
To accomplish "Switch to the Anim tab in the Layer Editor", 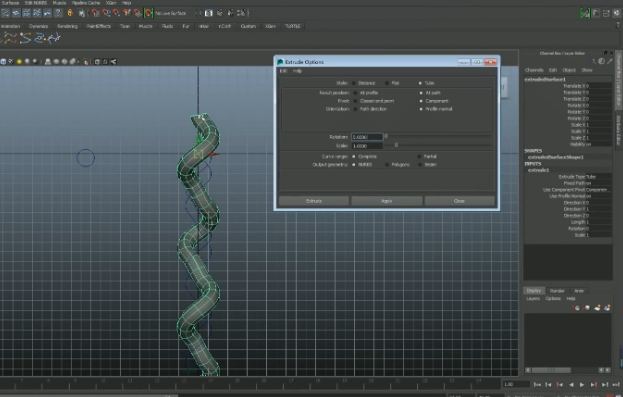I will 579,290.
